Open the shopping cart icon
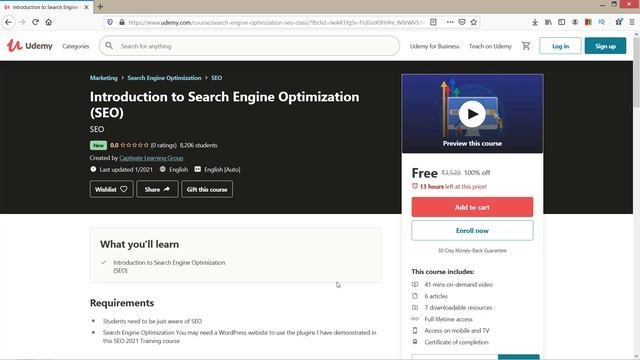The height and width of the screenshot is (360, 640). [x=526, y=46]
